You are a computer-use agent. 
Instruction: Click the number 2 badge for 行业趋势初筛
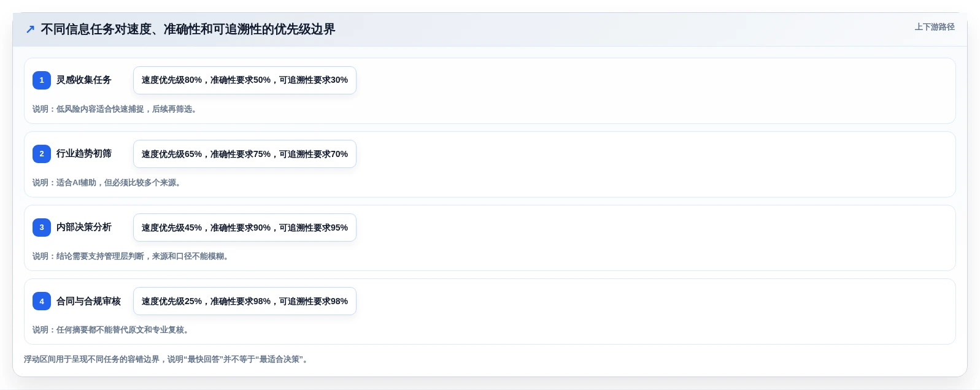[42, 154]
